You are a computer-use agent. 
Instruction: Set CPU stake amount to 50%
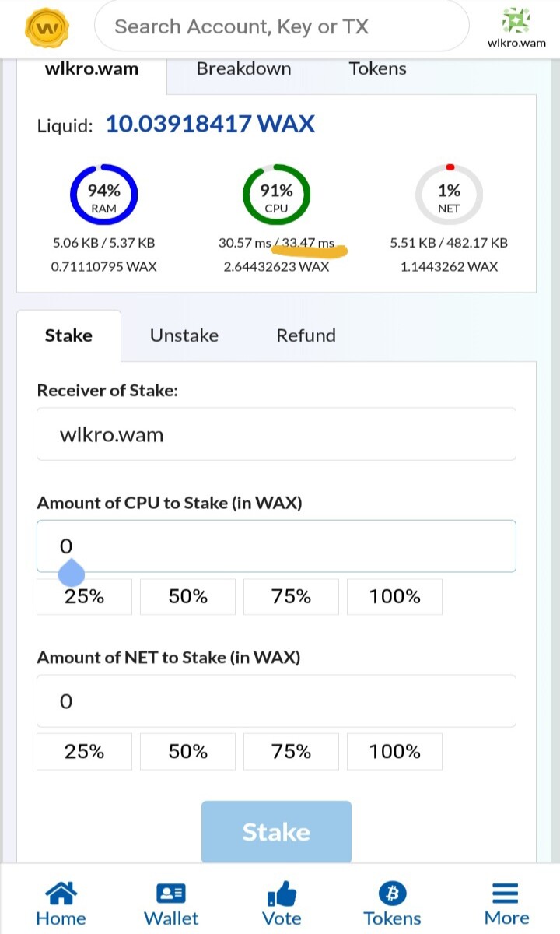pyautogui.click(x=188, y=597)
